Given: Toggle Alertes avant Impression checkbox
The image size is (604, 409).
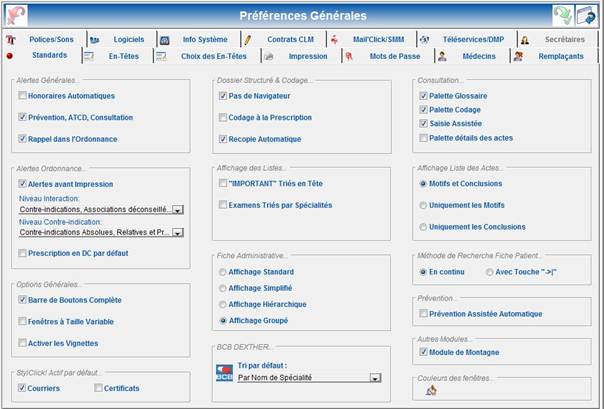Looking at the screenshot, I should [x=22, y=184].
